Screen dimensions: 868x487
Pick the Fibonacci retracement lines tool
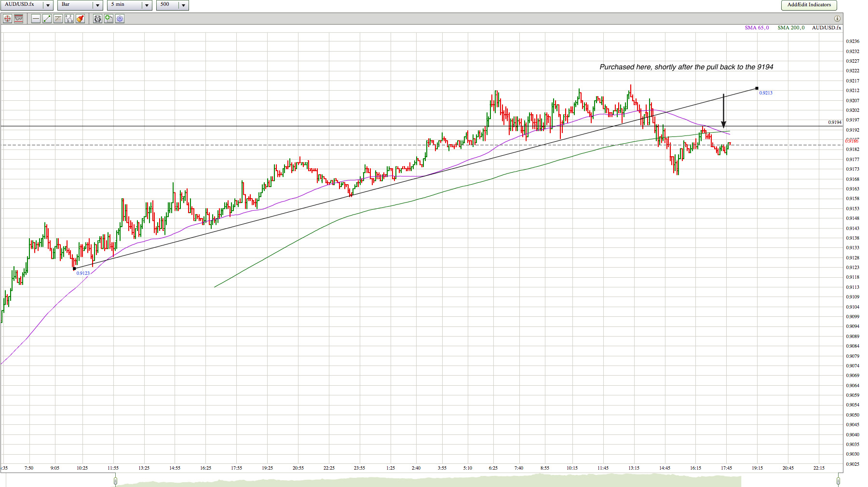tap(58, 19)
